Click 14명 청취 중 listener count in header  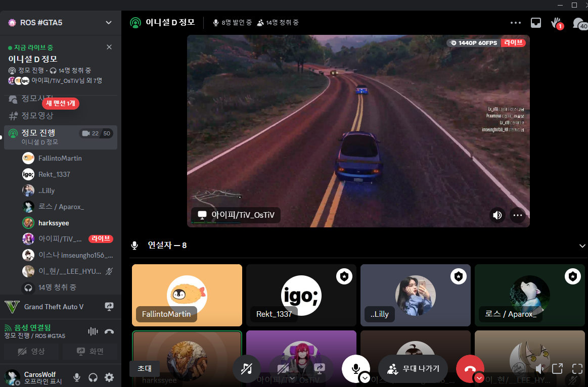[278, 22]
